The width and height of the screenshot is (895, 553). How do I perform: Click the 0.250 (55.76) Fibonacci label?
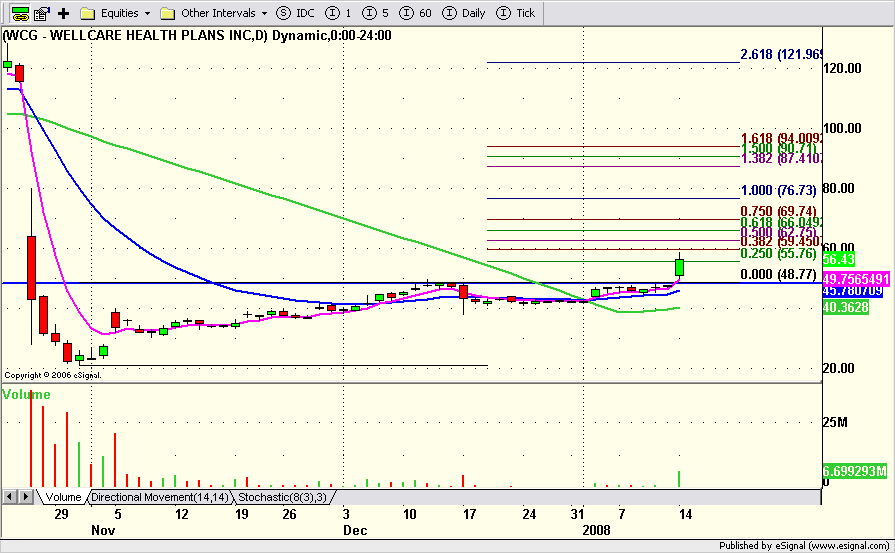coord(779,253)
